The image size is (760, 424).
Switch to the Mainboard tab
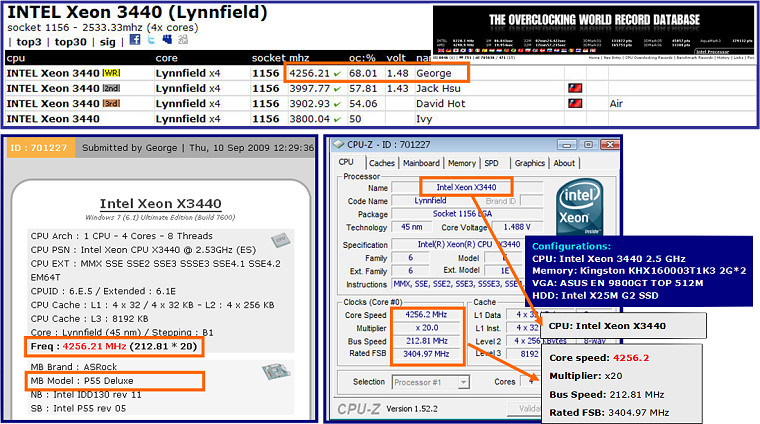pyautogui.click(x=420, y=163)
